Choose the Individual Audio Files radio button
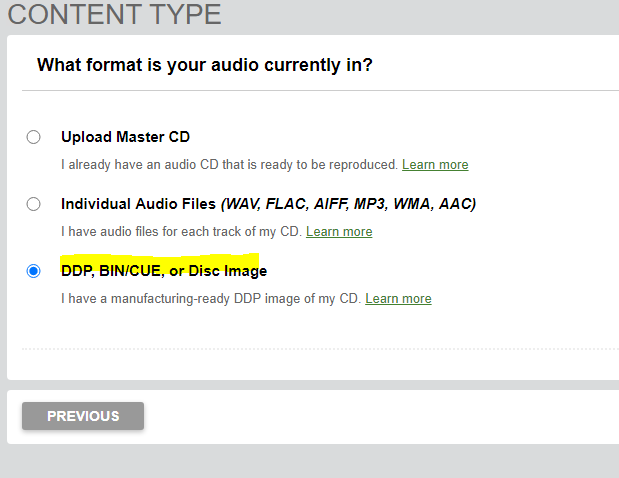Viewport: 619px width, 478px height. click(x=34, y=204)
